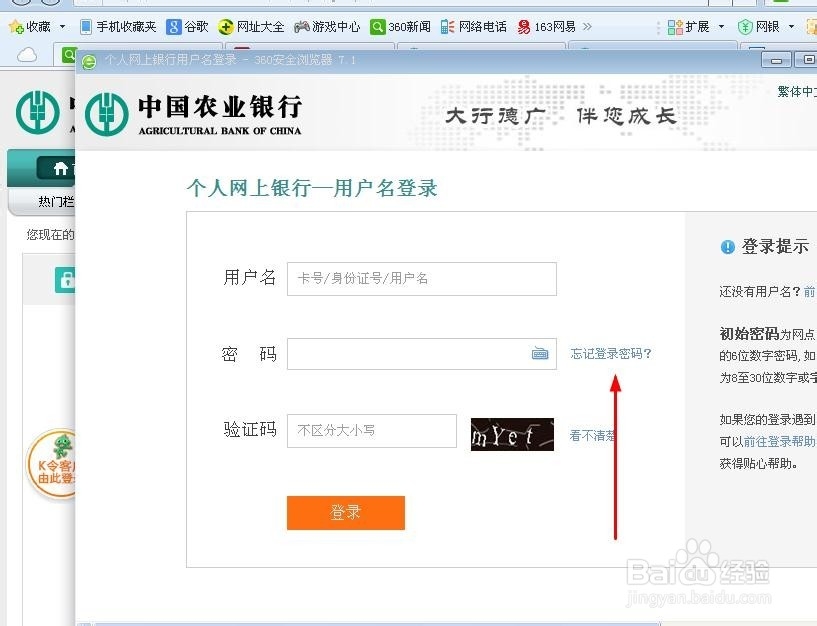
Task: Click the 用户名 input field
Action: 422,279
